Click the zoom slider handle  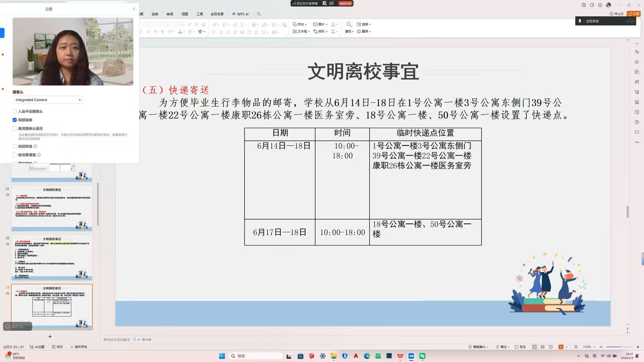(x=621, y=347)
